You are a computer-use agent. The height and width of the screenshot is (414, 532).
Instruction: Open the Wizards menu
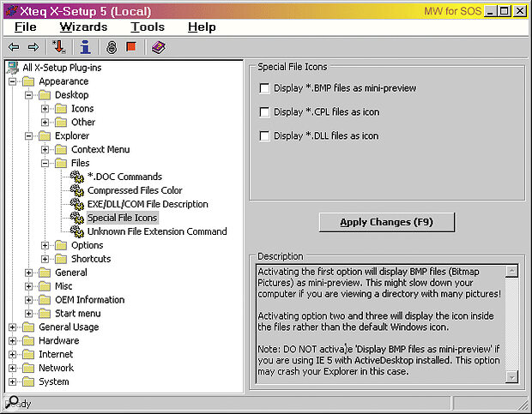click(x=83, y=27)
